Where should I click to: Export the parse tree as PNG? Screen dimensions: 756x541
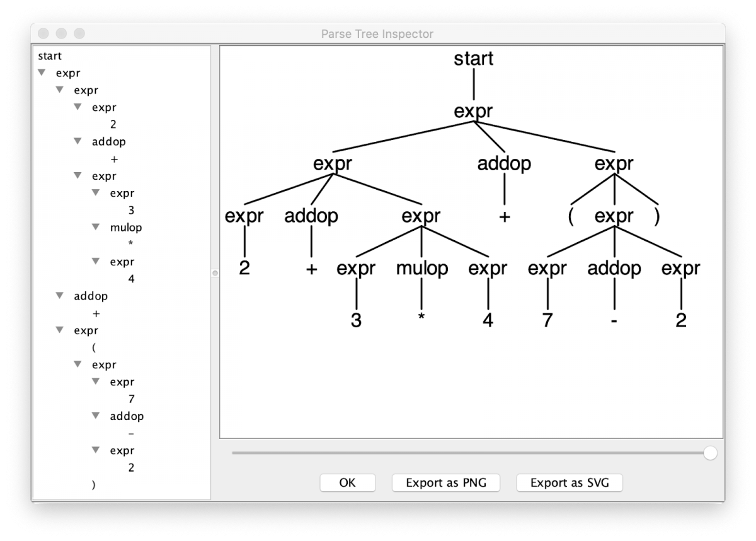(x=446, y=483)
